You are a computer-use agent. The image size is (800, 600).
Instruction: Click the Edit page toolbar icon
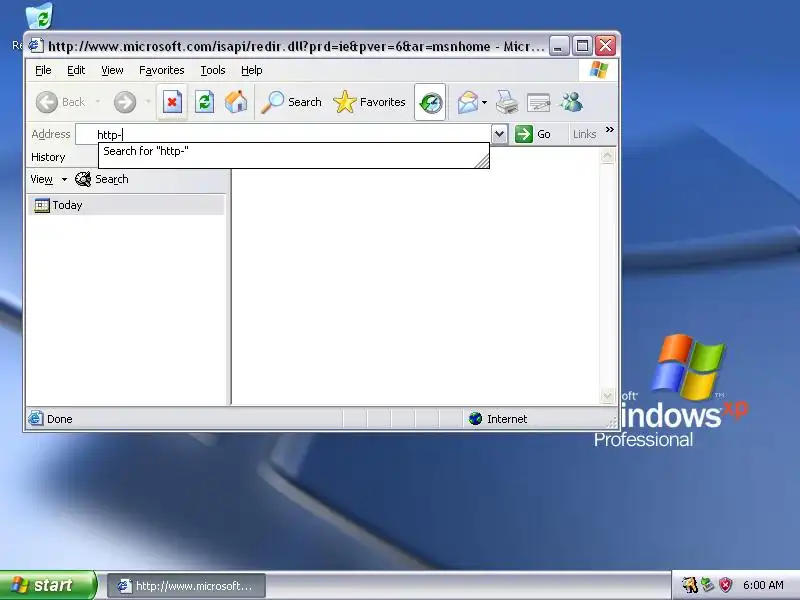click(x=538, y=103)
